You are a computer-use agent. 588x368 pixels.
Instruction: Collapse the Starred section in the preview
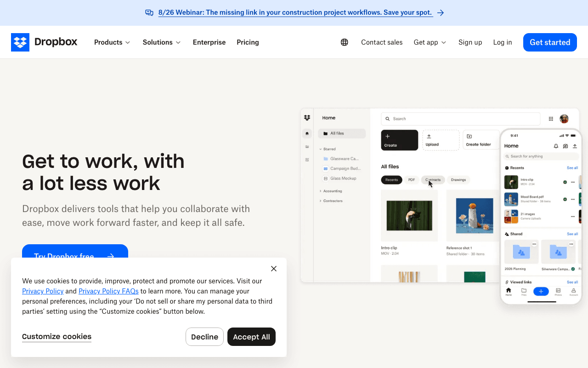(320, 149)
